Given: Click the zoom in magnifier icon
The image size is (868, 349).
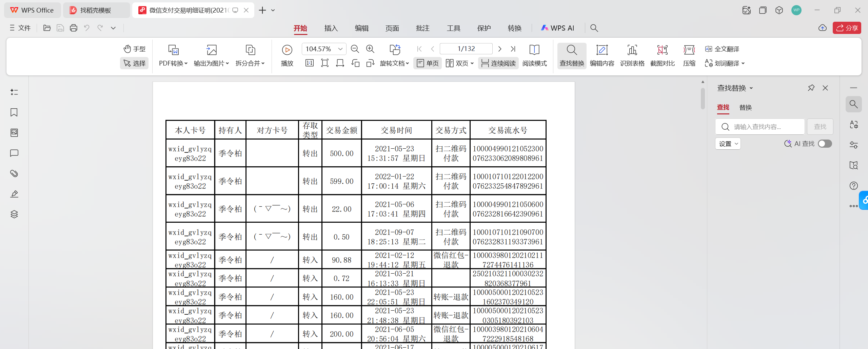Looking at the screenshot, I should coord(370,49).
